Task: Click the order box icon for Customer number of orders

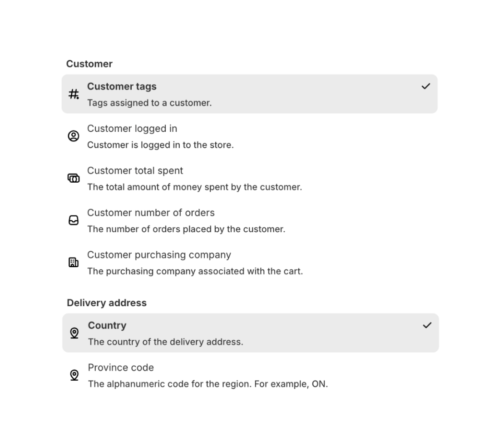Action: click(74, 220)
